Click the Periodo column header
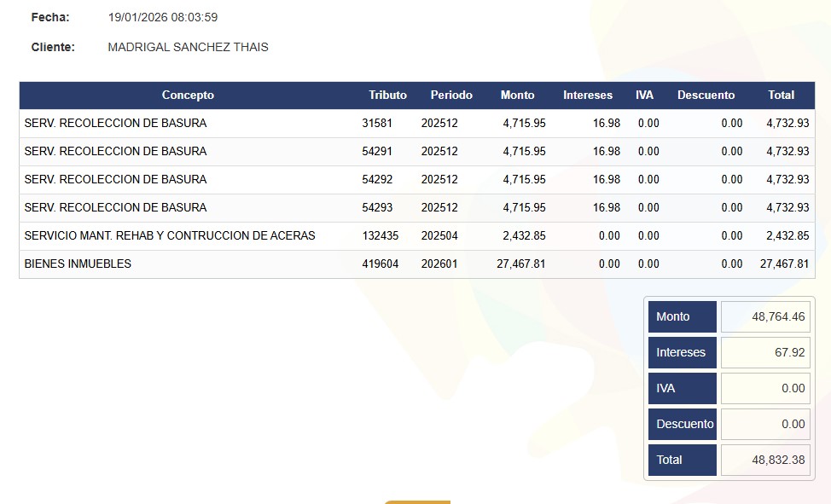Image resolution: width=831 pixels, height=504 pixels. coord(450,96)
